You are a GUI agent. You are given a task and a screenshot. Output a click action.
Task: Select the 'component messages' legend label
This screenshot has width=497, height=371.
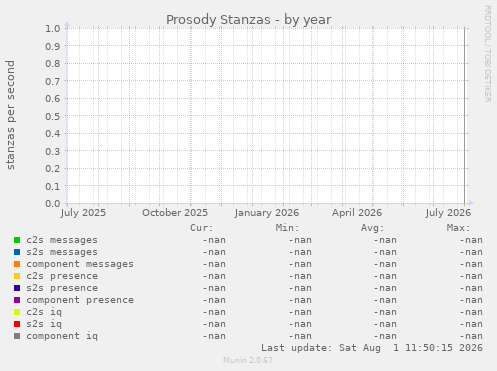click(80, 264)
